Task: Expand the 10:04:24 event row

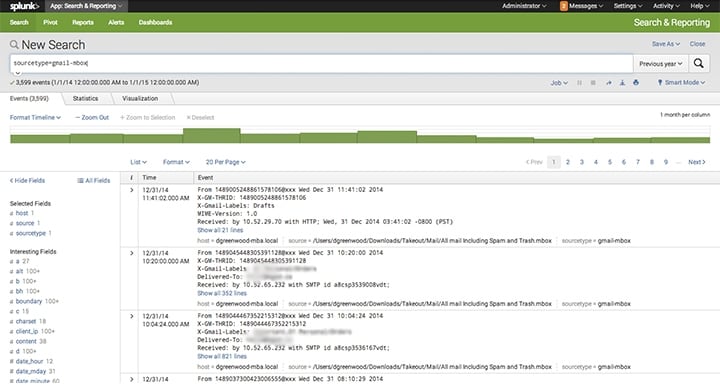Action: coord(132,316)
